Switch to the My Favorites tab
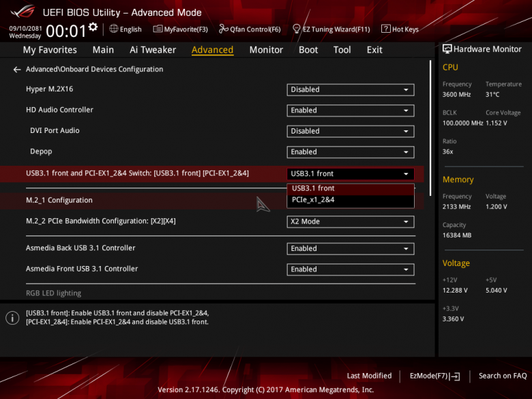The width and height of the screenshot is (532, 399). coord(50,50)
